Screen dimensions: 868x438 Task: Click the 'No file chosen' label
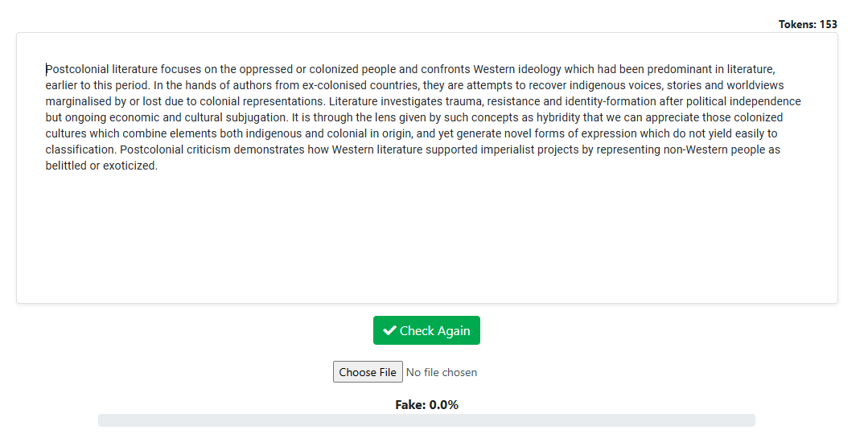point(441,372)
